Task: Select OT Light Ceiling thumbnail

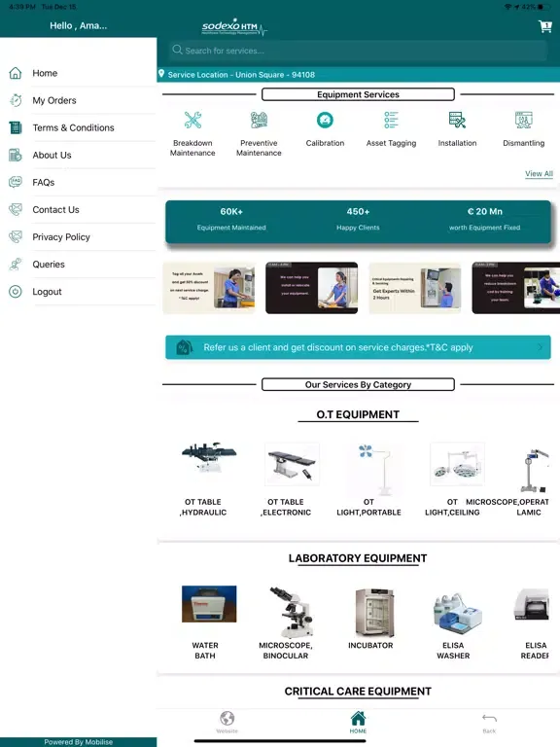Action: [457, 464]
